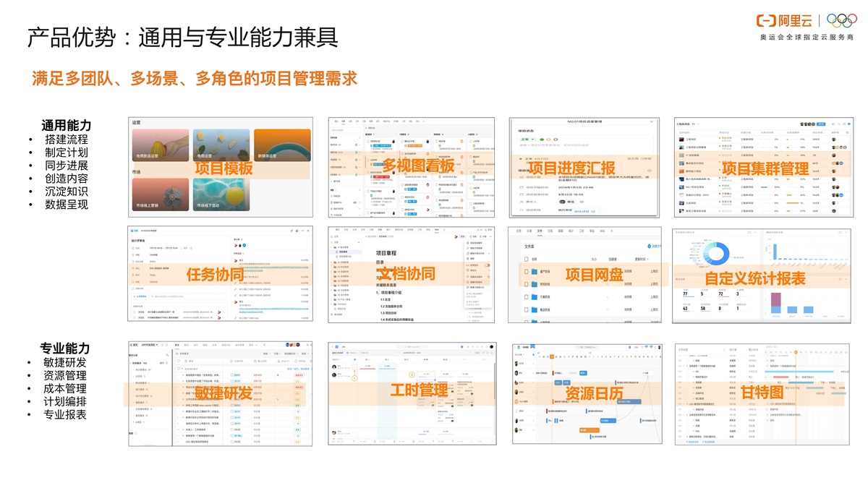This screenshot has height=488, width=868.
Task: Open the 正常 status dropdown
Action: click(527, 139)
